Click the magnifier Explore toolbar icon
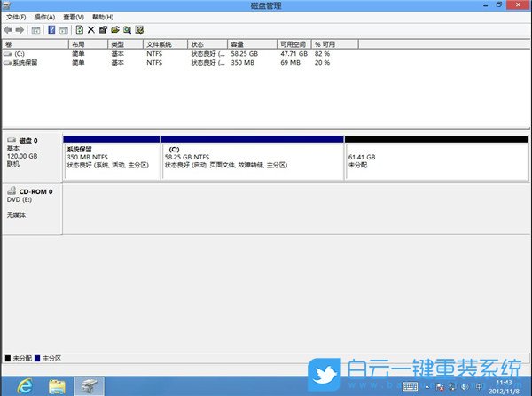The height and width of the screenshot is (396, 532). pos(128,29)
